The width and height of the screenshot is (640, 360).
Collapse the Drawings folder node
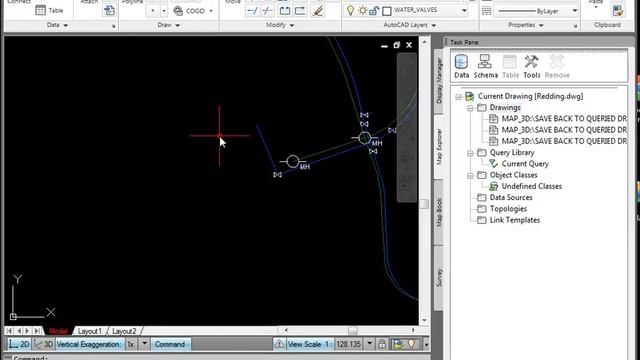click(x=470, y=108)
